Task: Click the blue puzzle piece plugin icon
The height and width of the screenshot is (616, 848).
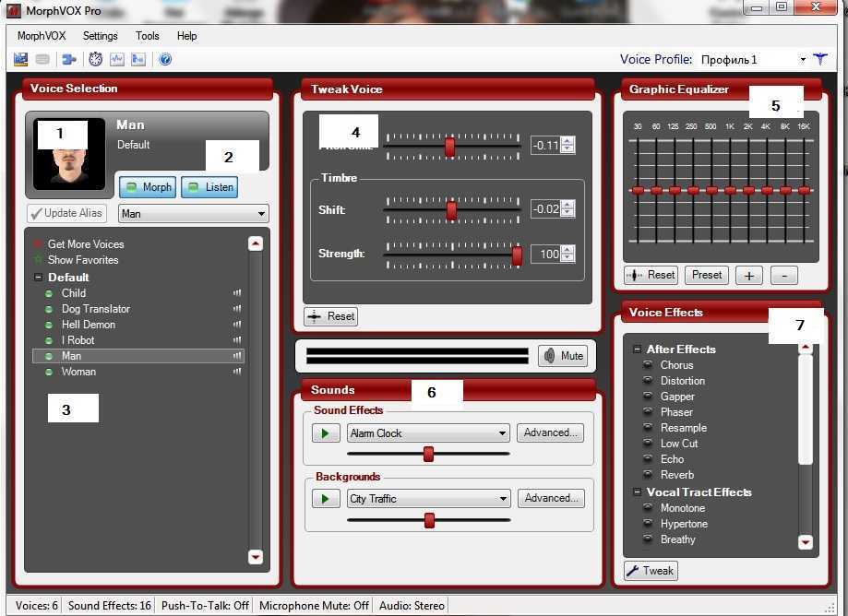Action: coord(68,59)
